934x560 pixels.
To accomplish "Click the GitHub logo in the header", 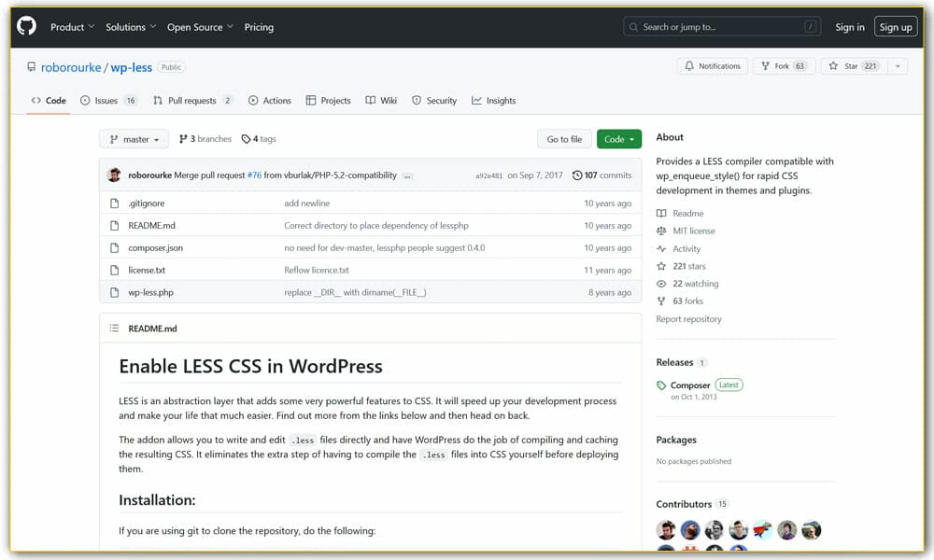I will pos(25,26).
